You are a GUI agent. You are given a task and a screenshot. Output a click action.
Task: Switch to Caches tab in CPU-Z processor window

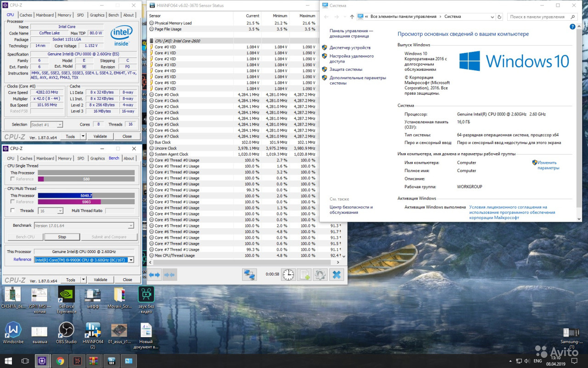coord(26,15)
